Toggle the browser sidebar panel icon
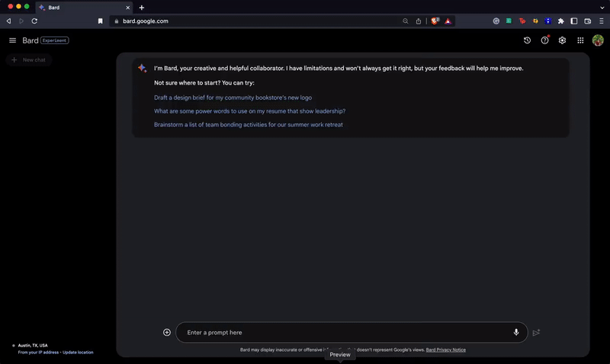Viewport: 610px width, 364px height. [x=574, y=21]
